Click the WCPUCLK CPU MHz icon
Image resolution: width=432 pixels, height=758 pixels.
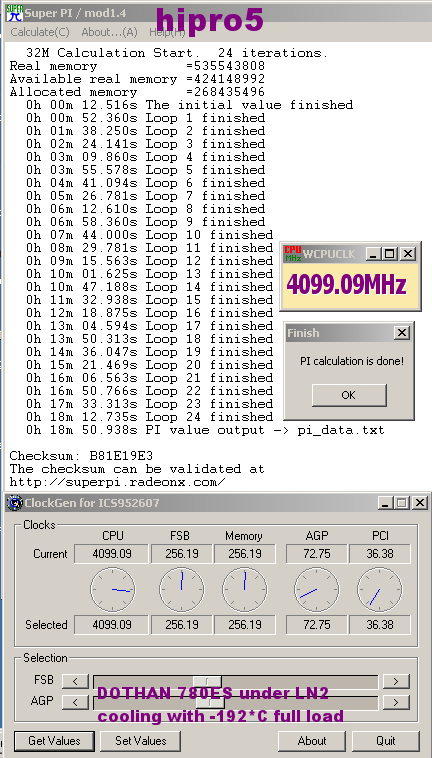point(292,254)
